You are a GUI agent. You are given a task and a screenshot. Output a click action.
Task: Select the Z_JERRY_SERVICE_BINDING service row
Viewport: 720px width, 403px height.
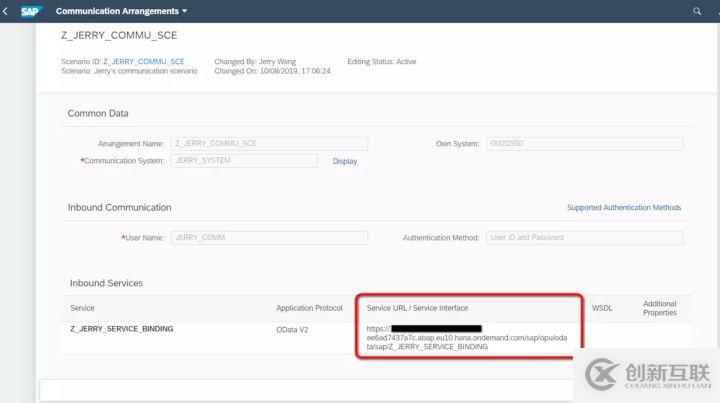coord(377,338)
